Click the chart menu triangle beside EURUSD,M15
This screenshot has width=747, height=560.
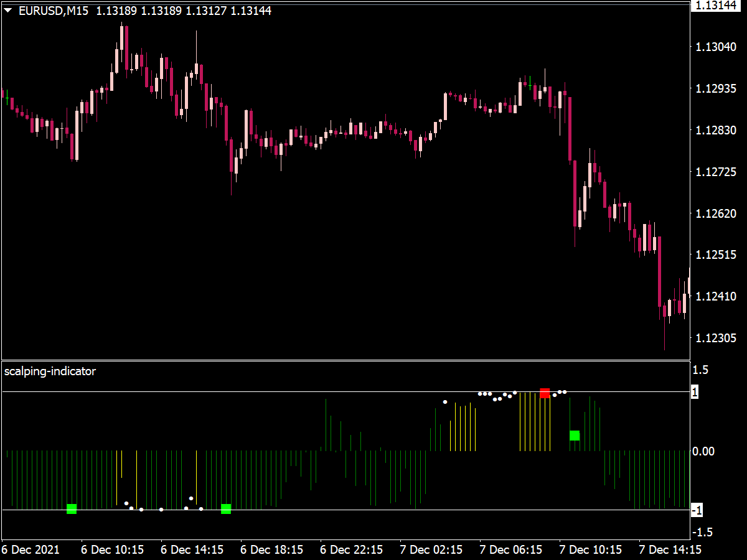(8, 11)
